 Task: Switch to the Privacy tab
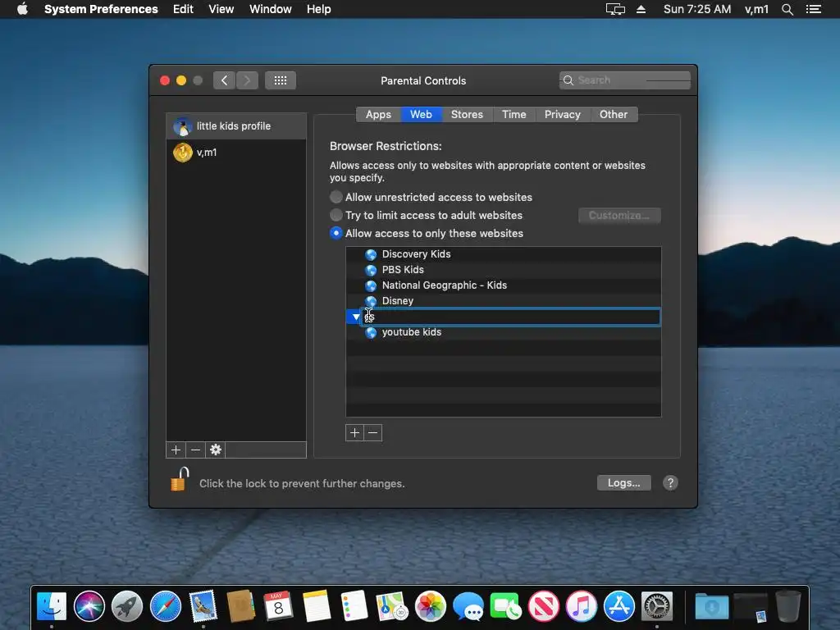pos(563,114)
